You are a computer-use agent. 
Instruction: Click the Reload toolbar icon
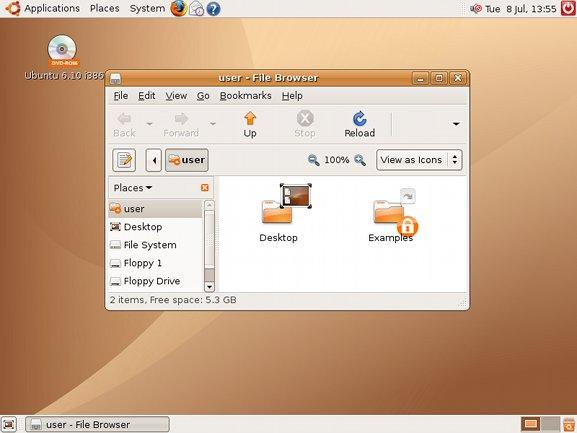pyautogui.click(x=360, y=119)
